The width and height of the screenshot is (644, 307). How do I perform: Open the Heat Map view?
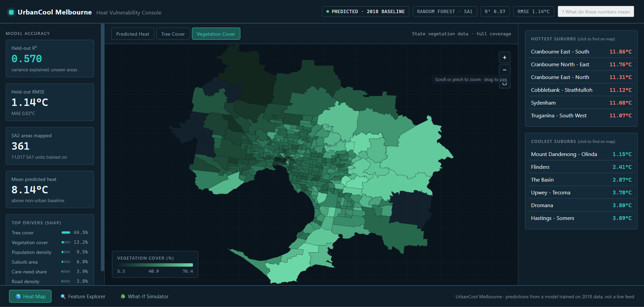[30, 296]
